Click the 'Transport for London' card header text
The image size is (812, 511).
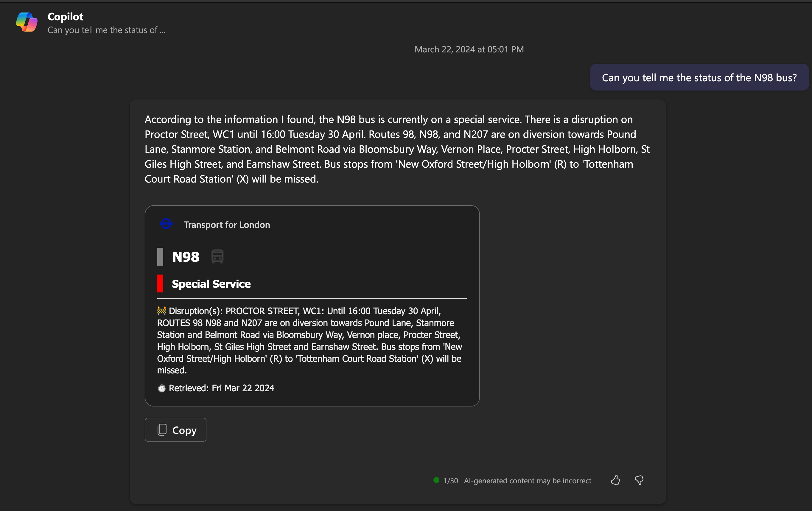[227, 225]
